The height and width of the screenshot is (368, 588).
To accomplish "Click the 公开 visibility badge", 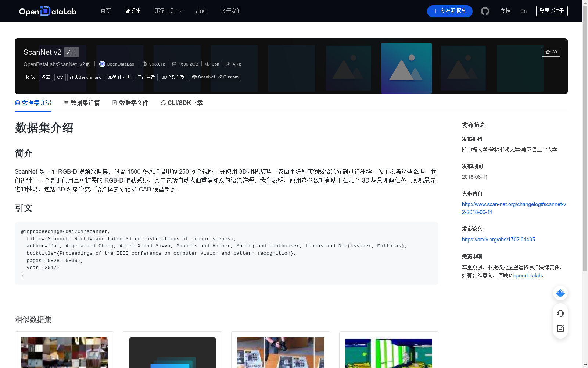I will [72, 52].
